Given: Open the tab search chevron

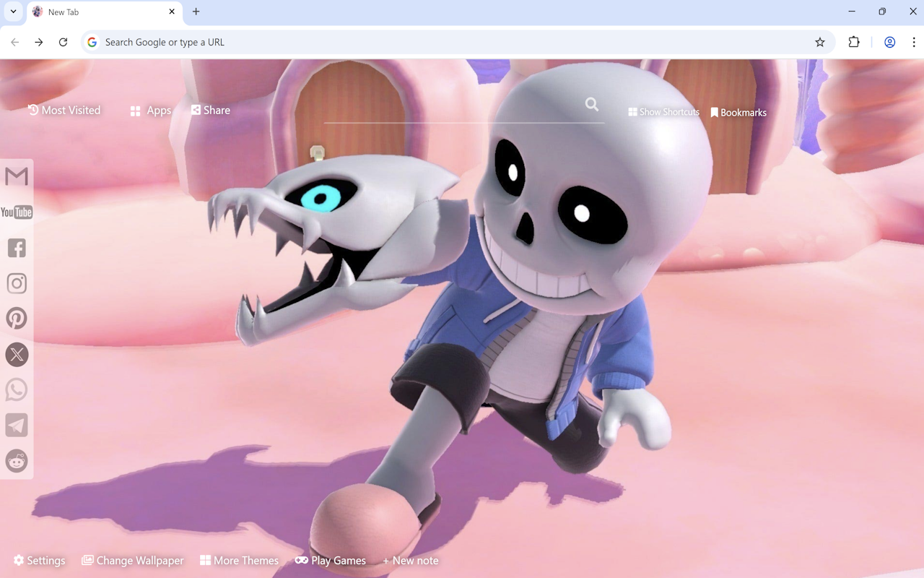Looking at the screenshot, I should pyautogui.click(x=12, y=12).
